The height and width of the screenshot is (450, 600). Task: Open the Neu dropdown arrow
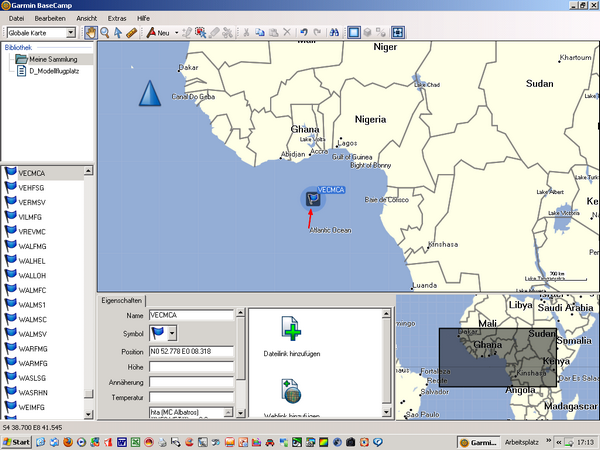(x=176, y=33)
